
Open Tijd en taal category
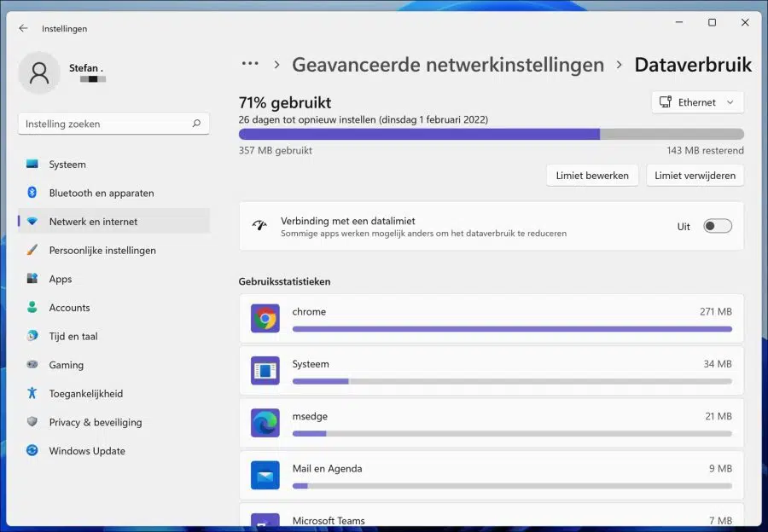coord(113,336)
